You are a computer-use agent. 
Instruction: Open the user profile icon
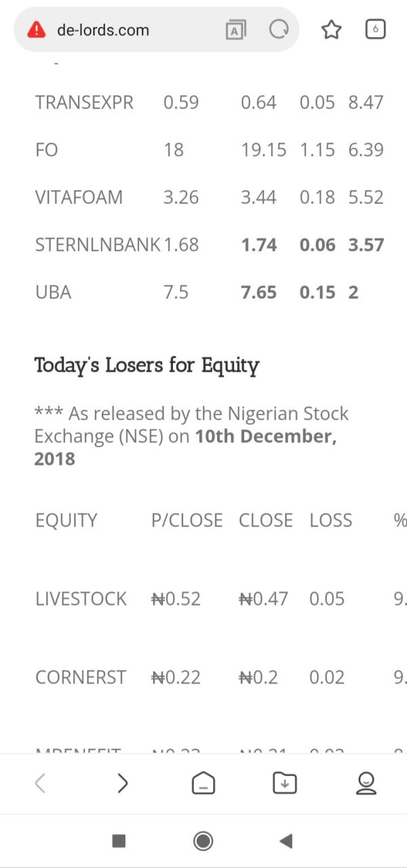[x=366, y=783]
